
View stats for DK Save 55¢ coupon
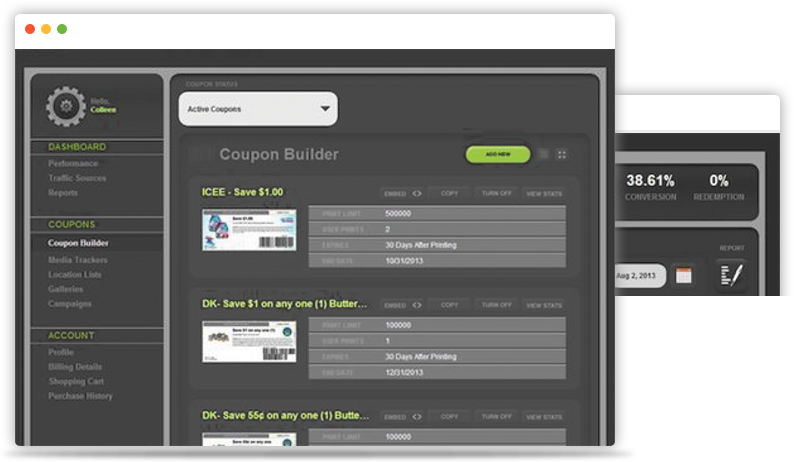tap(544, 417)
